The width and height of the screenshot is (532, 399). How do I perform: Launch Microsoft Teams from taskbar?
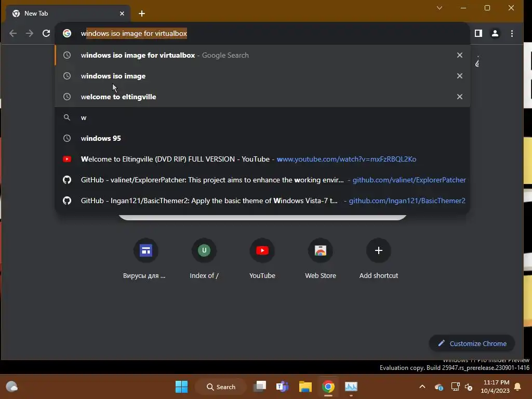tap(282, 387)
